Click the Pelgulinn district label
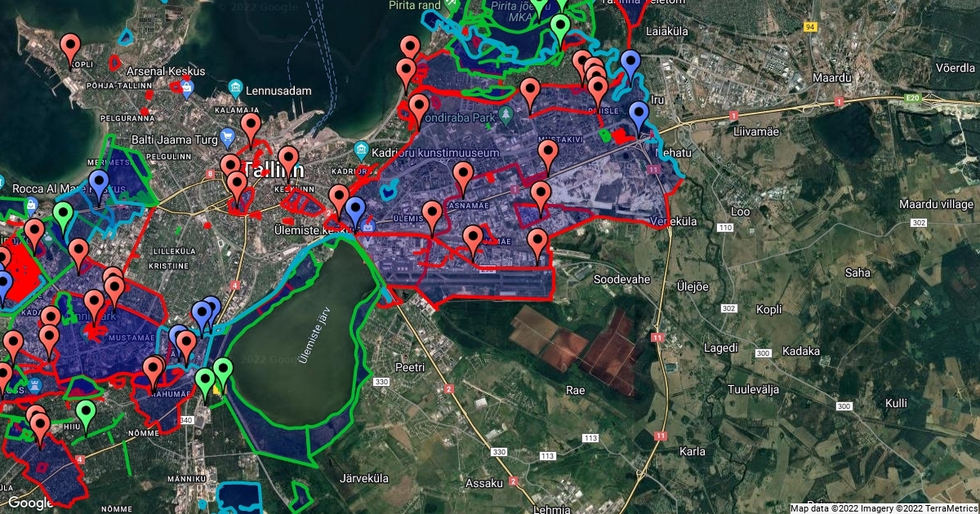980x514 pixels. tap(167, 155)
